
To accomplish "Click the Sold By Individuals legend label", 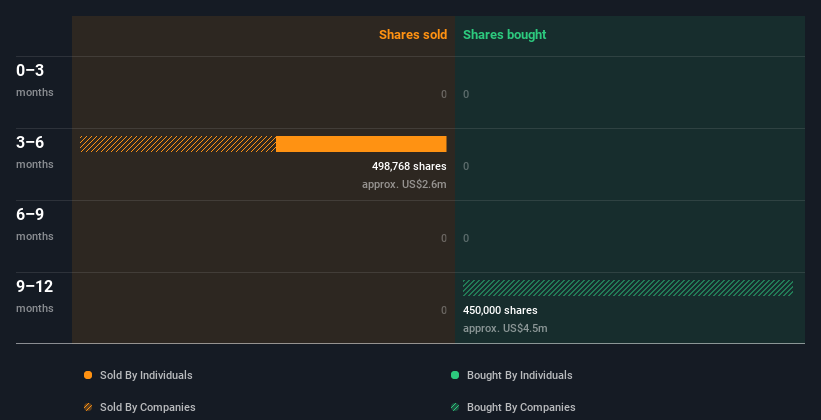I will tap(146, 375).
